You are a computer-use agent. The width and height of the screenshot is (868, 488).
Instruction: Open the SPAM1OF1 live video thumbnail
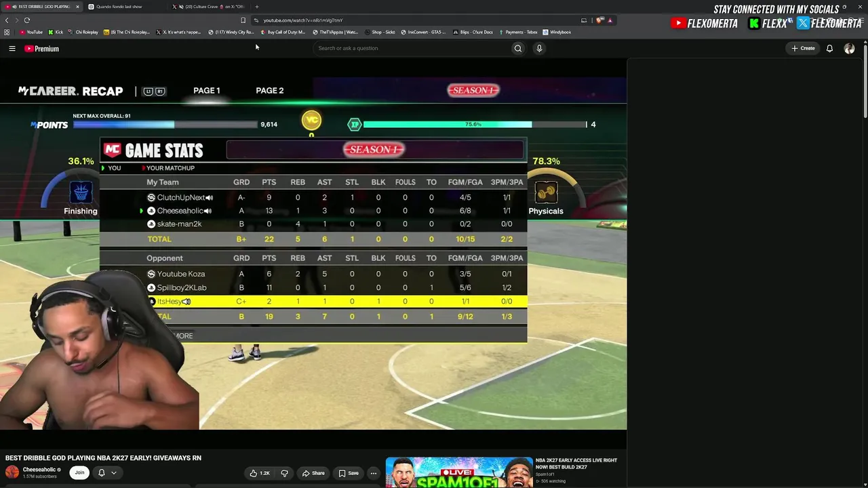pyautogui.click(x=459, y=472)
